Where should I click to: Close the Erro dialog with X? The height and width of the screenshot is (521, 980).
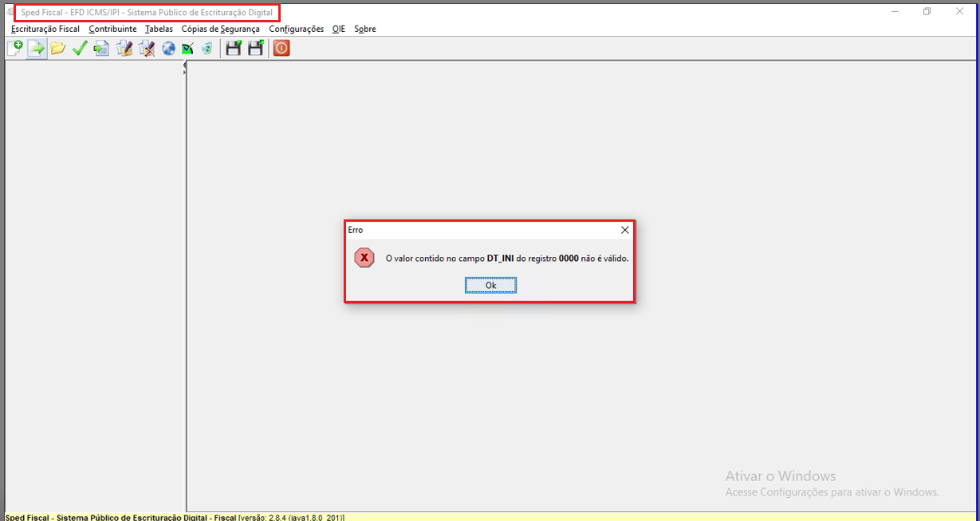point(625,230)
